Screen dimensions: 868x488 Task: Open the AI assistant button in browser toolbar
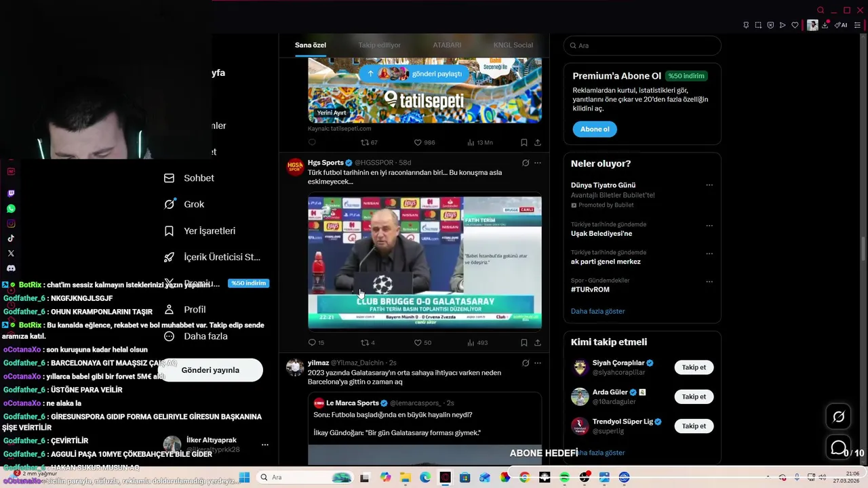pos(841,25)
